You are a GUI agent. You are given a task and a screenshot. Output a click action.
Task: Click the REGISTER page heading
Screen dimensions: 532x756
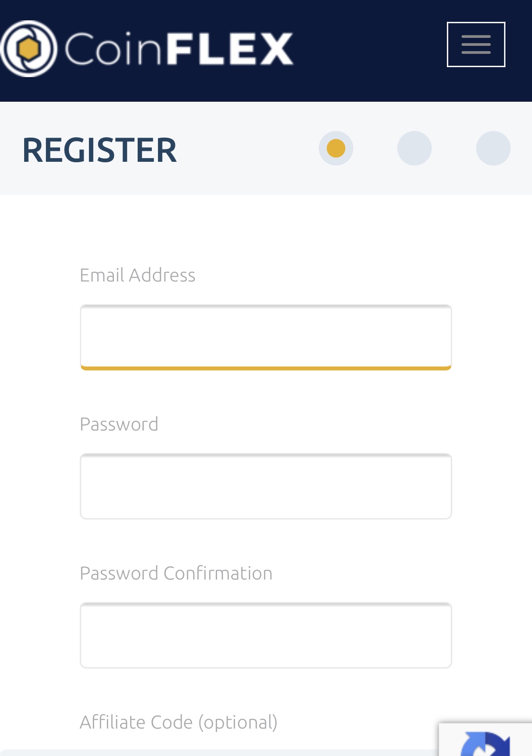99,150
